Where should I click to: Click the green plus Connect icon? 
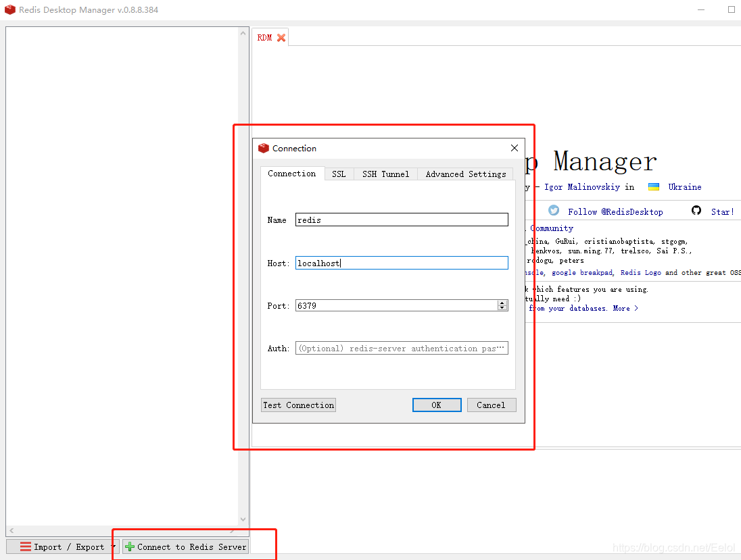coord(130,546)
